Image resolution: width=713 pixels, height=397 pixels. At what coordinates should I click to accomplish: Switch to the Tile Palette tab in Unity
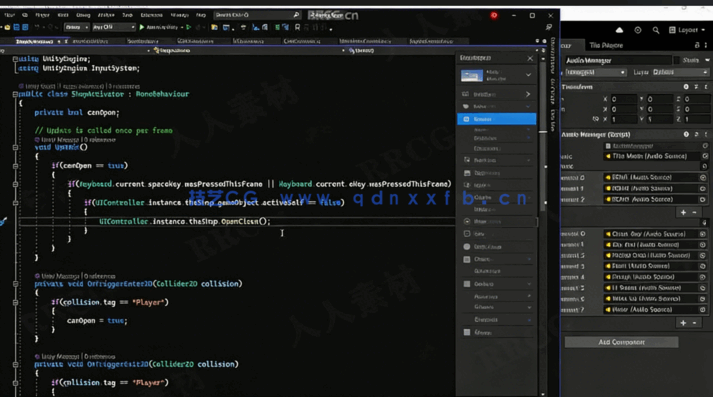[x=606, y=45]
